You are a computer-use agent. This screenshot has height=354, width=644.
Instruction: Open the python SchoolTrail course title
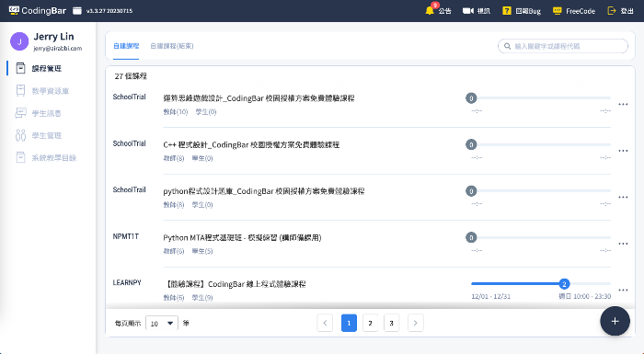[264, 191]
